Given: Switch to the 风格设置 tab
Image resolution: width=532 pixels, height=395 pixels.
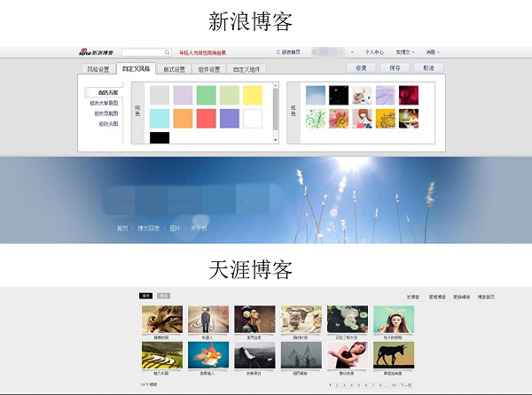Looking at the screenshot, I should click(x=98, y=68).
